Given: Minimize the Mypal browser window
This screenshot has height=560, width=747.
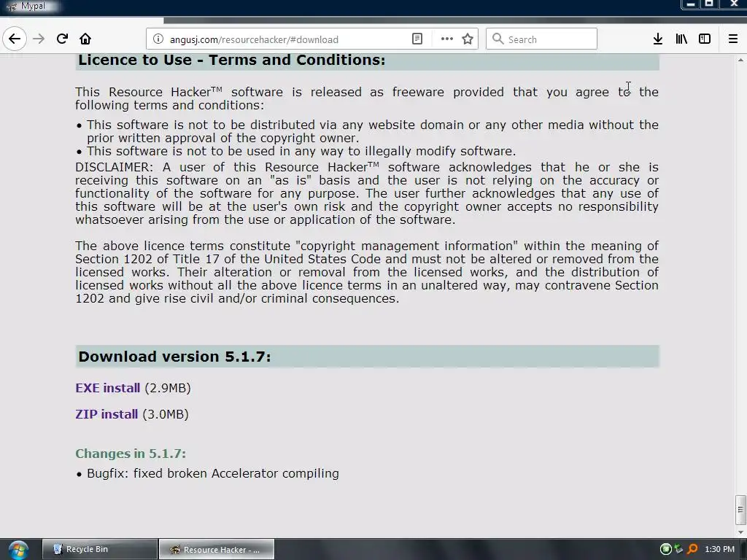Looking at the screenshot, I should click(x=692, y=4).
